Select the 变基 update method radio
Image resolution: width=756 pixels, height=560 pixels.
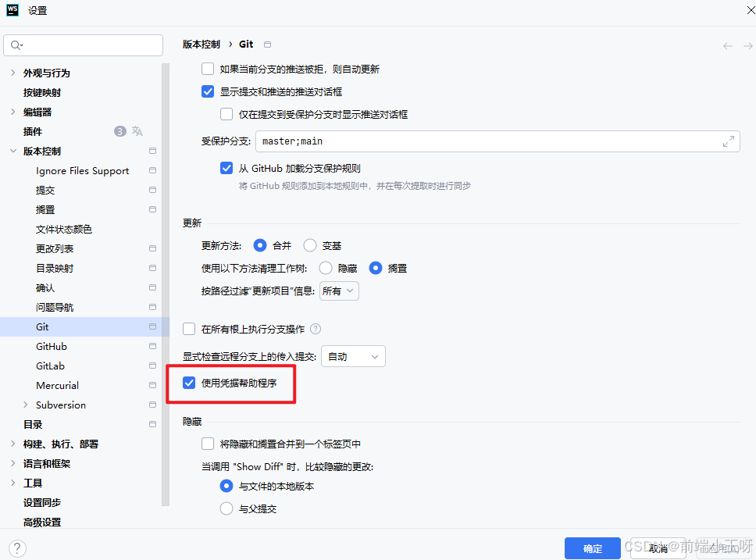point(310,245)
